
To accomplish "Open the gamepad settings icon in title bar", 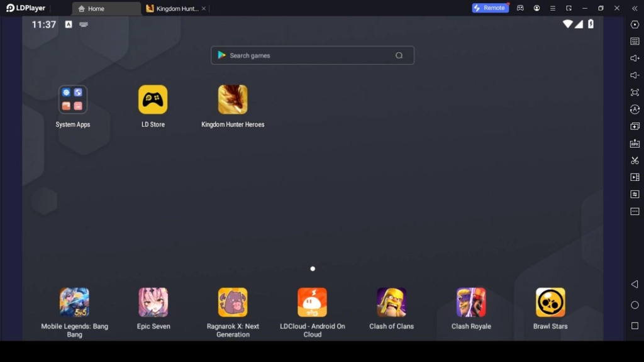I will point(520,8).
